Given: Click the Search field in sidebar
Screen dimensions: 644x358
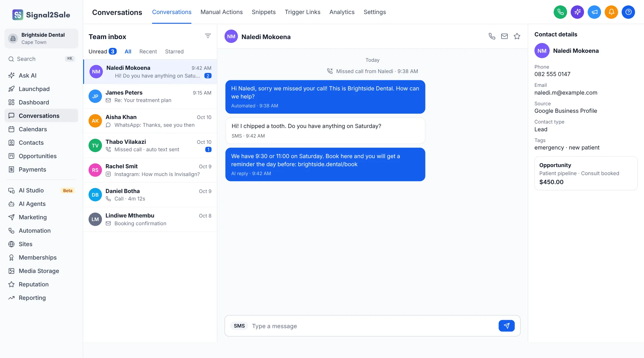Looking at the screenshot, I should pos(41,59).
